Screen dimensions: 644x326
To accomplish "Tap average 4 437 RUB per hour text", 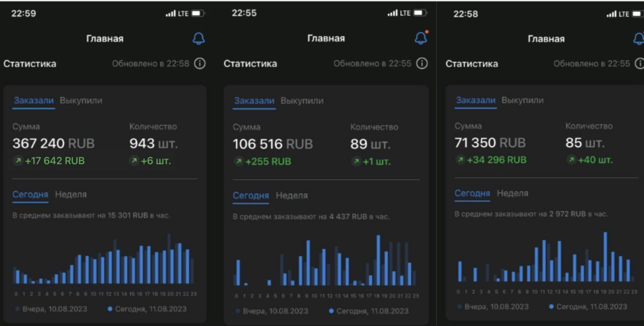I will point(311,216).
